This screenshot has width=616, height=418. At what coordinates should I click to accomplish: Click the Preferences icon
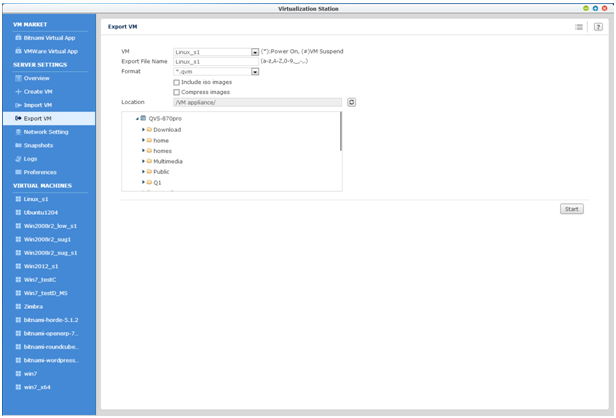click(18, 172)
